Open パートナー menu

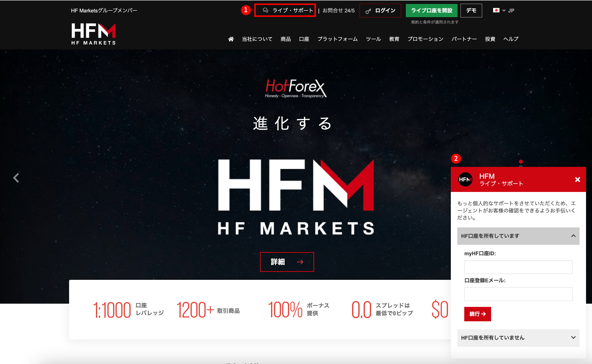click(x=464, y=39)
